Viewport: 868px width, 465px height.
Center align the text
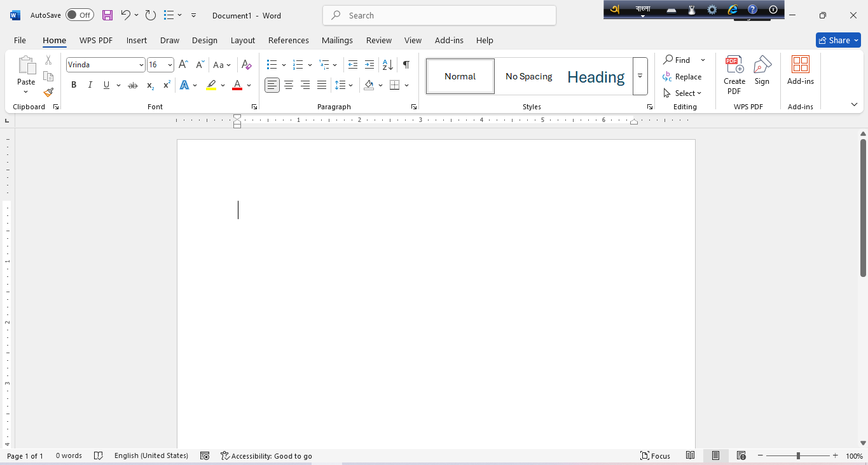pyautogui.click(x=289, y=85)
